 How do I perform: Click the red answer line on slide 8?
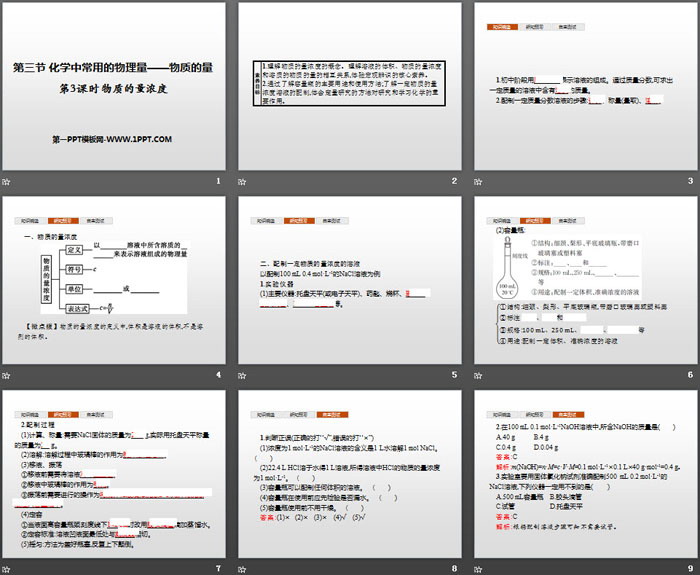(313, 518)
